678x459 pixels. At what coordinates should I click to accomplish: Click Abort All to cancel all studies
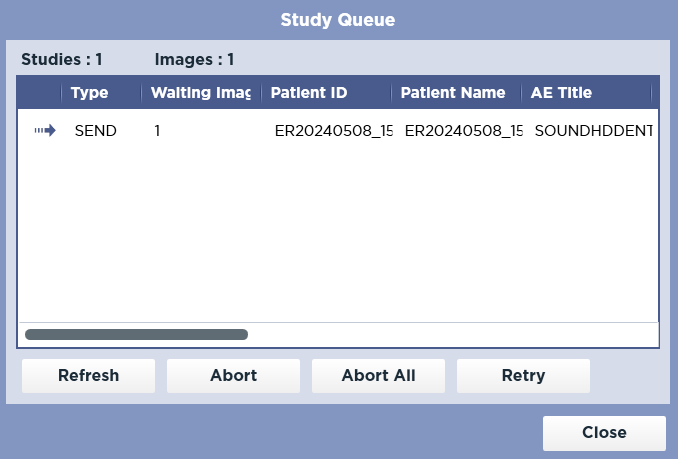click(378, 376)
